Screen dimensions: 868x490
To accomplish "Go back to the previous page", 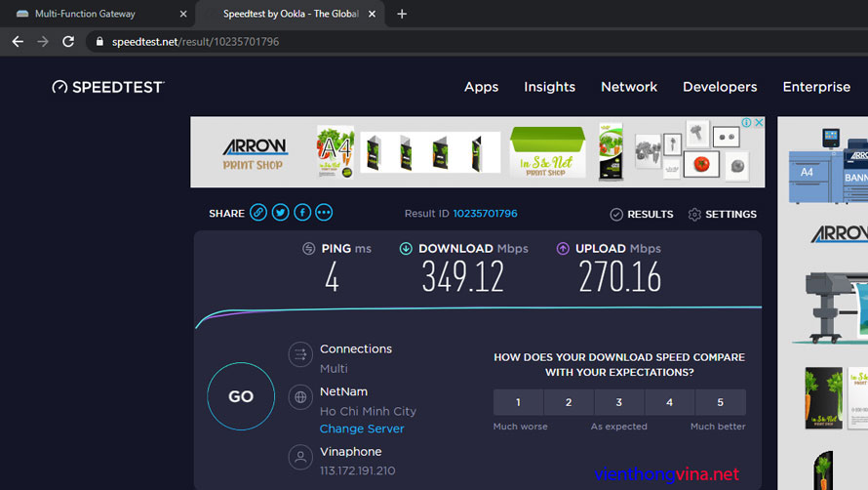I will (x=18, y=42).
